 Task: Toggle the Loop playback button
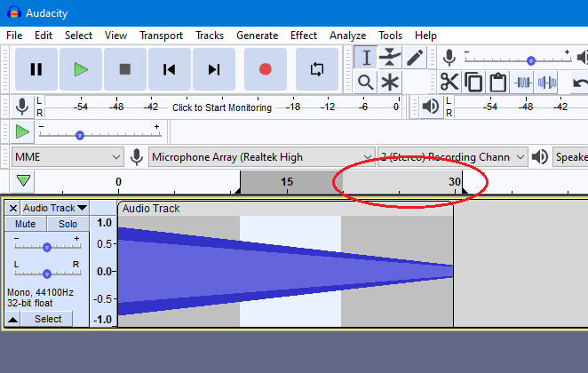[x=317, y=69]
